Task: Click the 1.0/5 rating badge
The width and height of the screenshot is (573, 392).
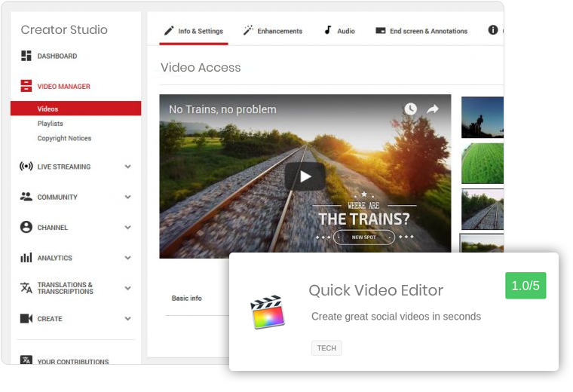Action: tap(526, 285)
